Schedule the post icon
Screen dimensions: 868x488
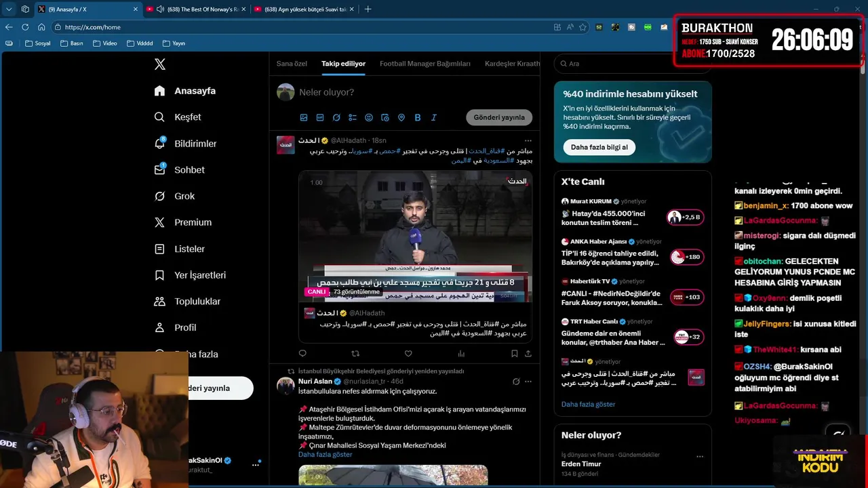click(x=385, y=117)
